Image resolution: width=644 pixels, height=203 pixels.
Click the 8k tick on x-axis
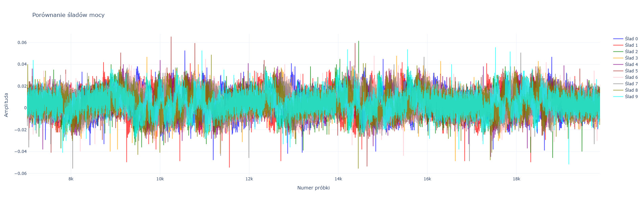pyautogui.click(x=71, y=179)
